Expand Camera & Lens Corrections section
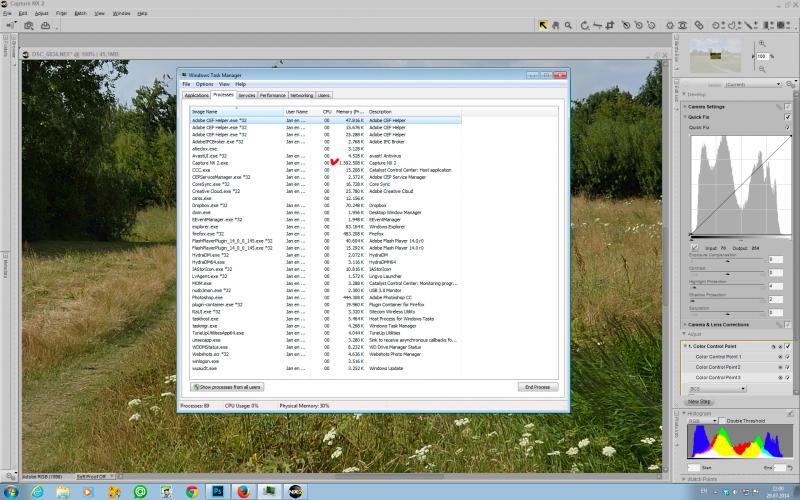This screenshot has height=500, width=800. [x=685, y=324]
